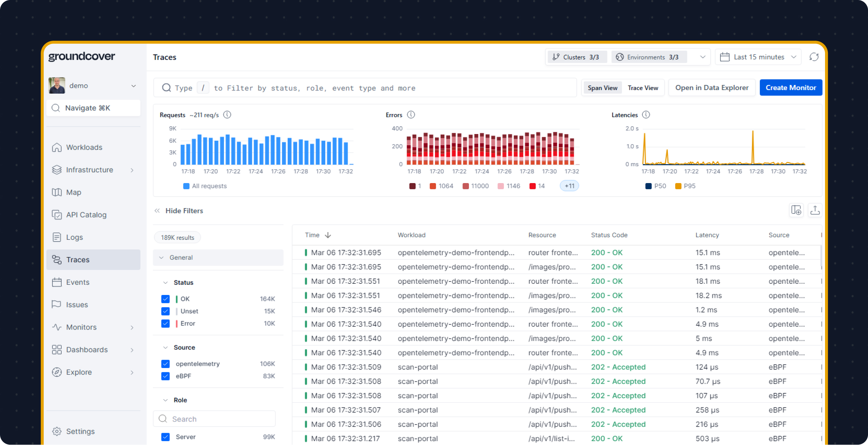Open the column settings icon above the table

click(x=796, y=211)
